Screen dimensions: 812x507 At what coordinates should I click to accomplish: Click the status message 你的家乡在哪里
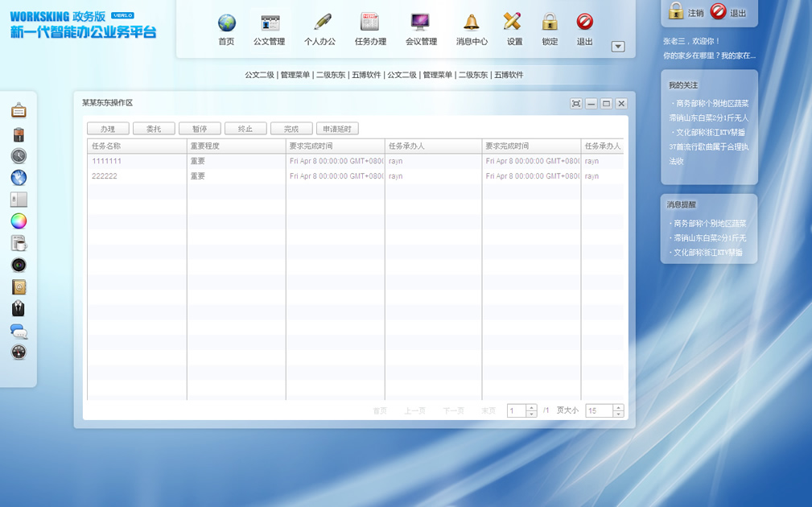(x=710, y=56)
